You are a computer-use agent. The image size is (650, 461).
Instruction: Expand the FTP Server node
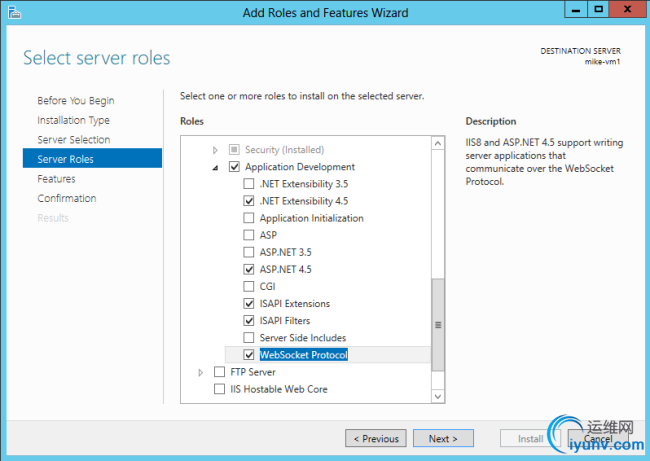coord(201,372)
